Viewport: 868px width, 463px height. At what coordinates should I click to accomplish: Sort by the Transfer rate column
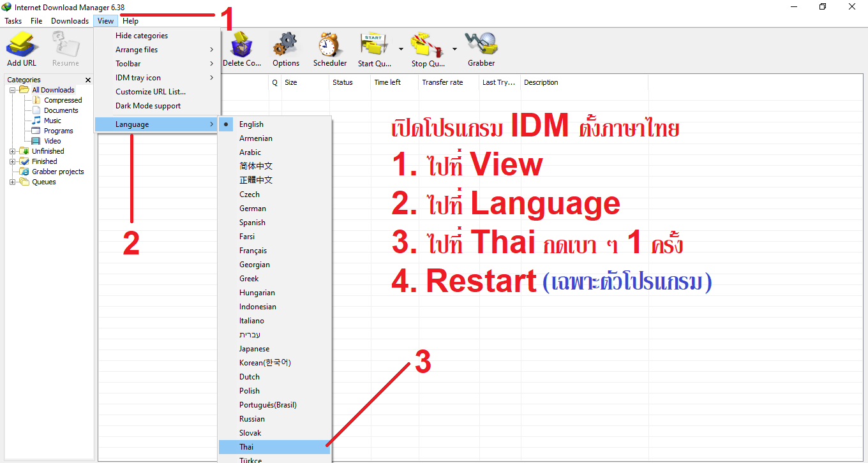point(449,82)
